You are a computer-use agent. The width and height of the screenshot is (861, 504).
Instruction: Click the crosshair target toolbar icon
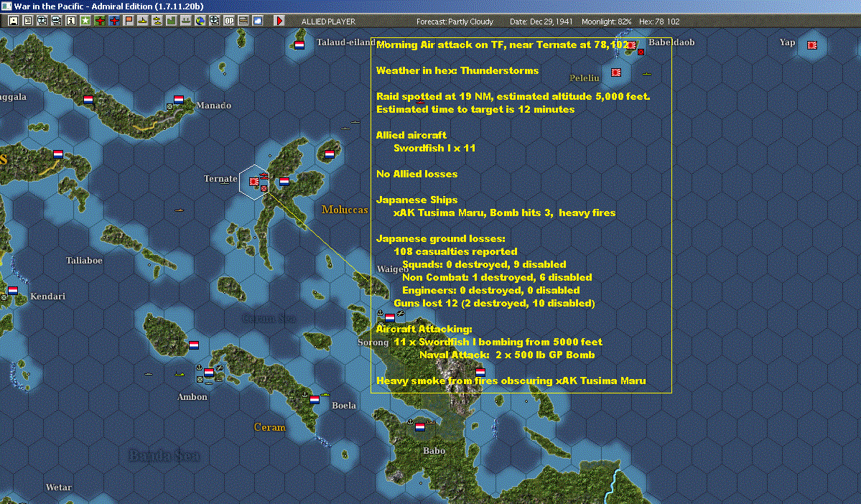214,21
